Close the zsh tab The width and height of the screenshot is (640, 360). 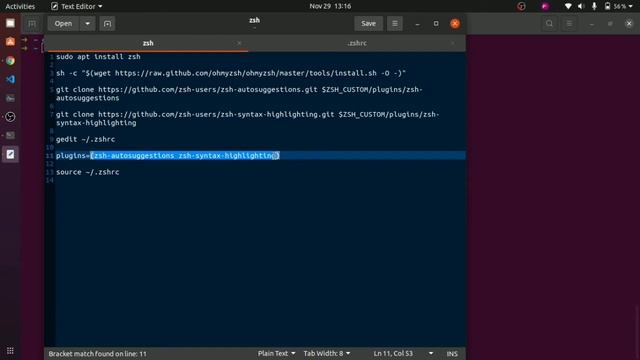coord(239,43)
